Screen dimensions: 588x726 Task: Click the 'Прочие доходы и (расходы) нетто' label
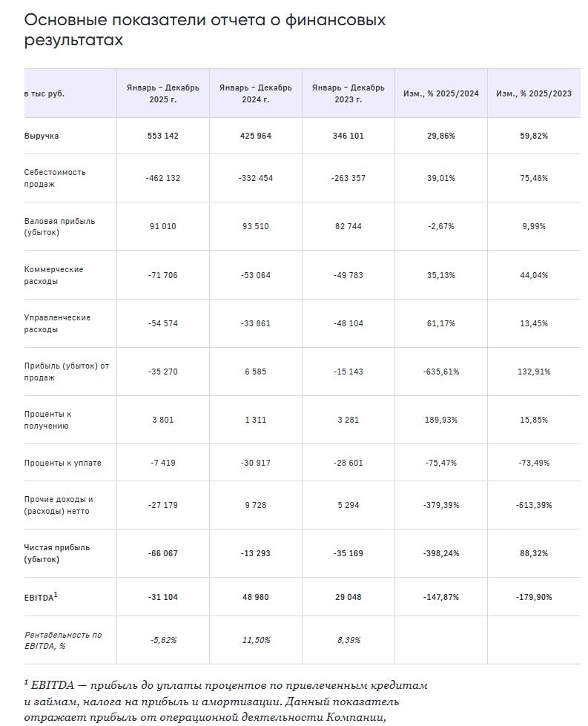coord(59,505)
